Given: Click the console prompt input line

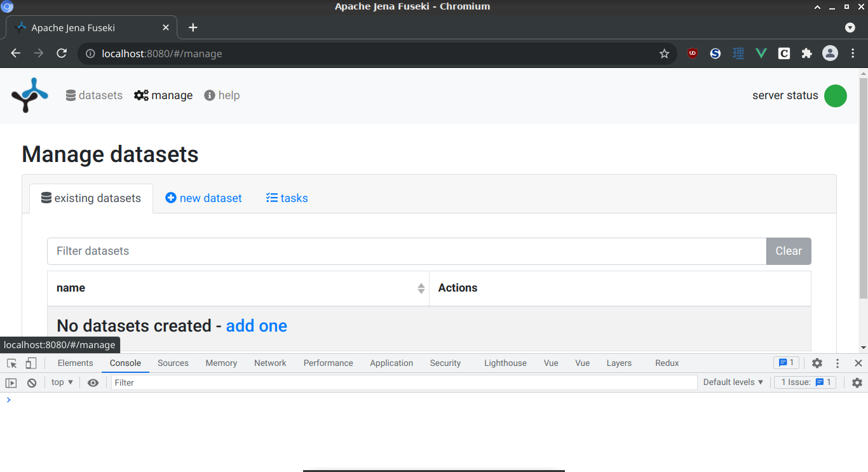Looking at the screenshot, I should point(434,400).
